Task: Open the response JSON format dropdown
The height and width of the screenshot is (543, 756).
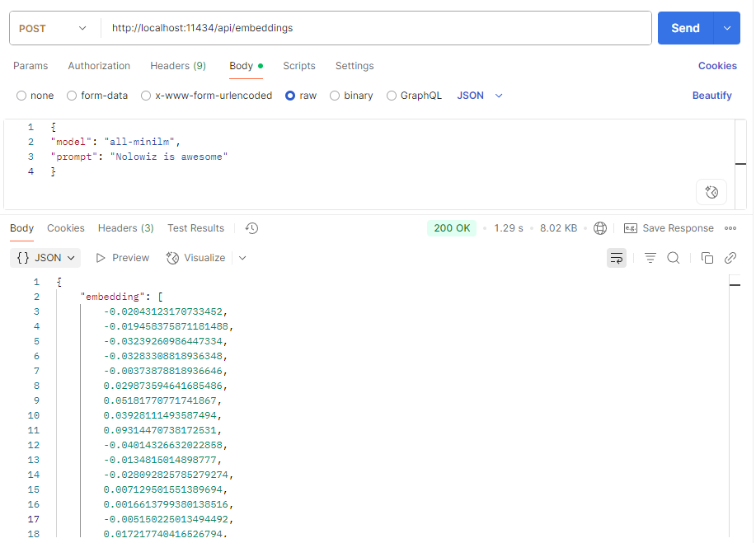Action: (x=45, y=258)
